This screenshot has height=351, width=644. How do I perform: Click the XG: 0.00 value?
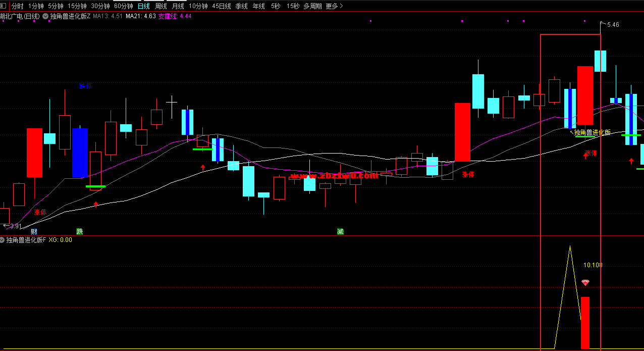tap(60, 240)
